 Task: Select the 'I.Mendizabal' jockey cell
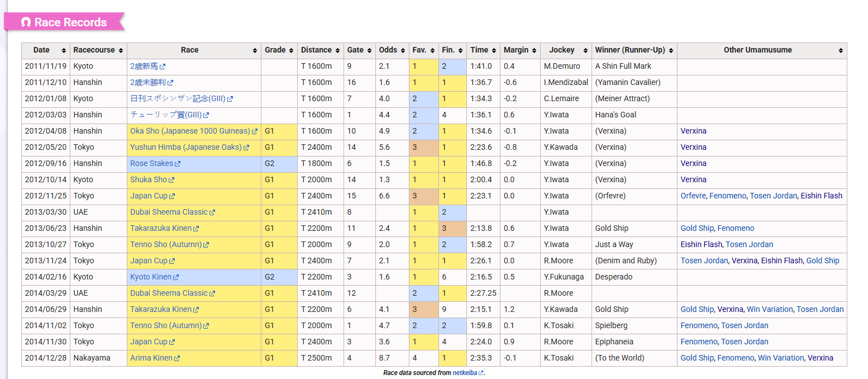coord(566,82)
